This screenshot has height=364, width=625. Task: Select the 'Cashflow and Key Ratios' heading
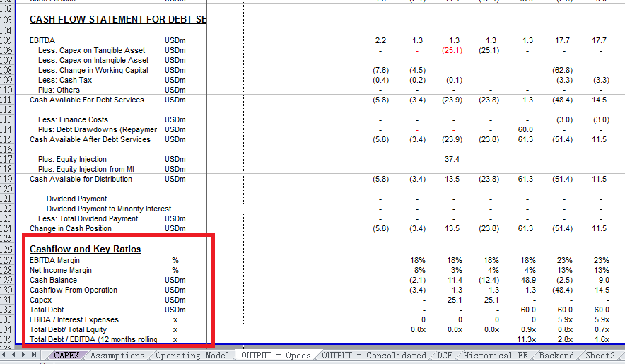click(86, 249)
